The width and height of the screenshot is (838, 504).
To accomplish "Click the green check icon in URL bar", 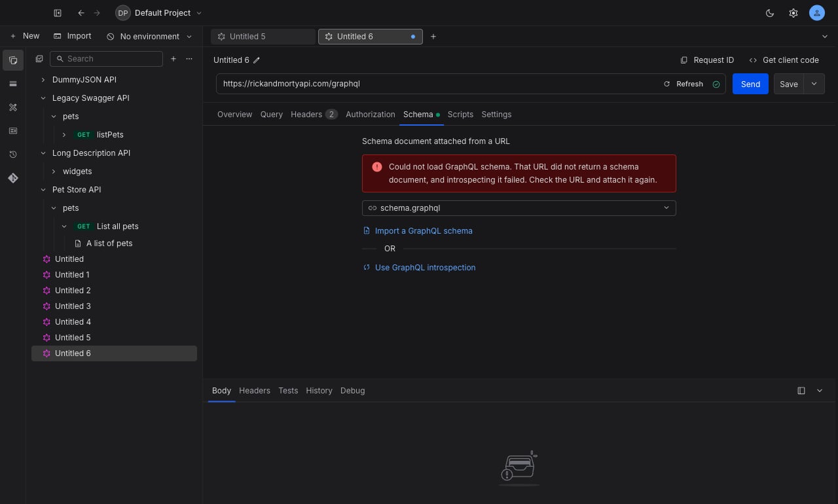I will coord(716,84).
